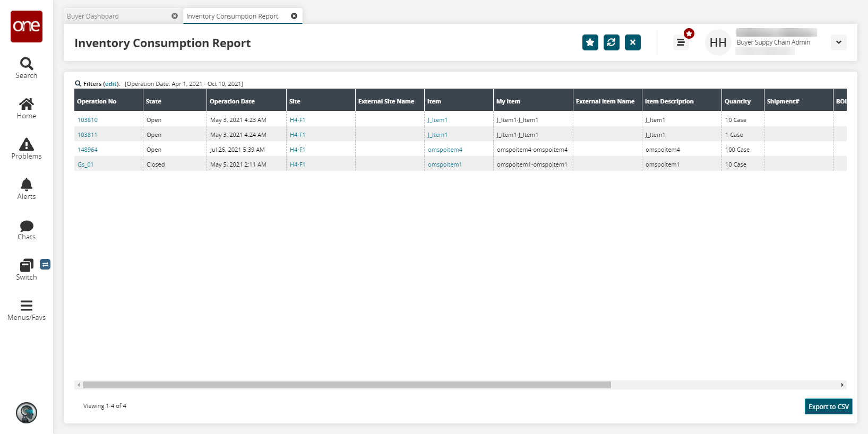Click the Switch windows icon
Viewport: 868px width, 434px height.
coord(27,265)
